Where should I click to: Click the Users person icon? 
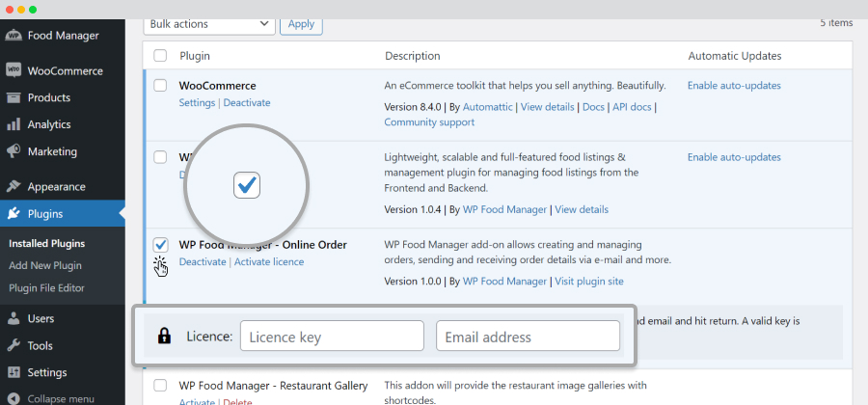[x=14, y=318]
